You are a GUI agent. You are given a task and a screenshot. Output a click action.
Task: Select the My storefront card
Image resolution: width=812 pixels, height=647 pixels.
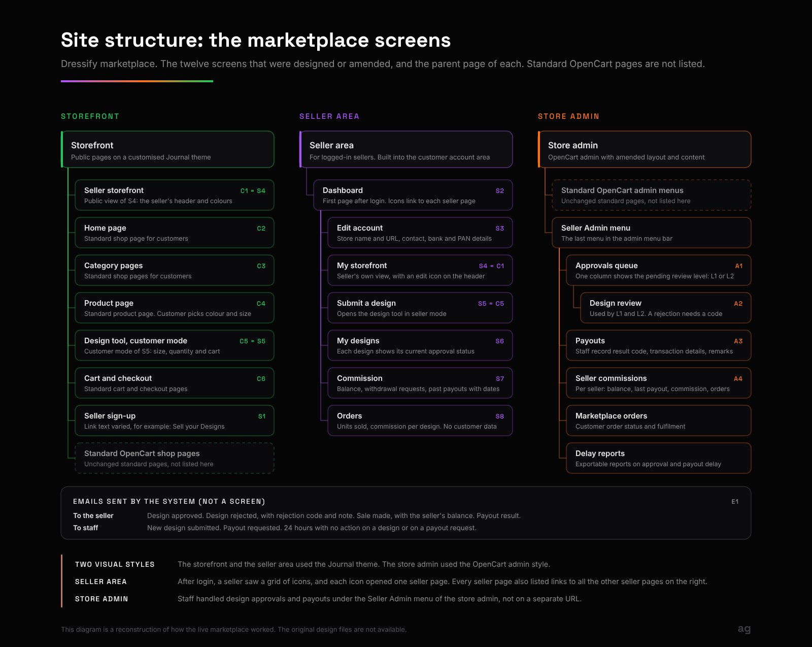pyautogui.click(x=420, y=270)
